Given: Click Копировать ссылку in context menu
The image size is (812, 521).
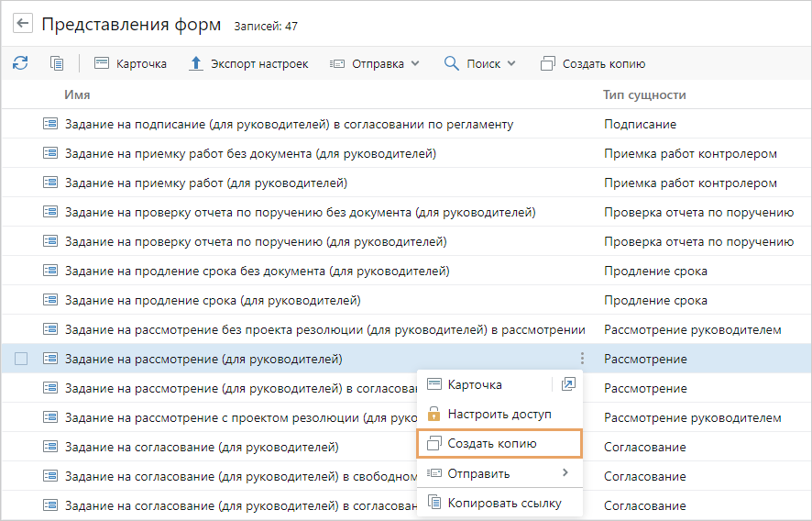Looking at the screenshot, I should [503, 503].
